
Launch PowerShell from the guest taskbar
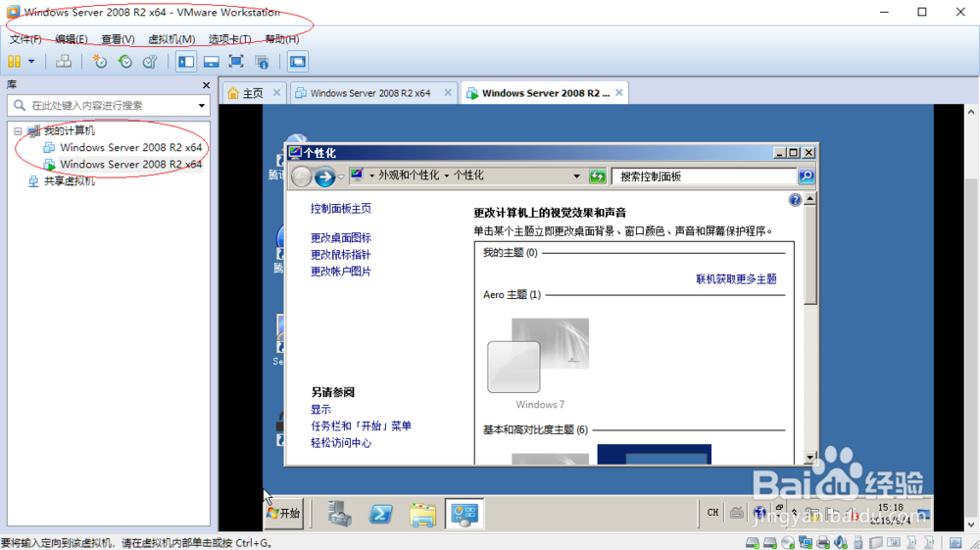point(380,514)
